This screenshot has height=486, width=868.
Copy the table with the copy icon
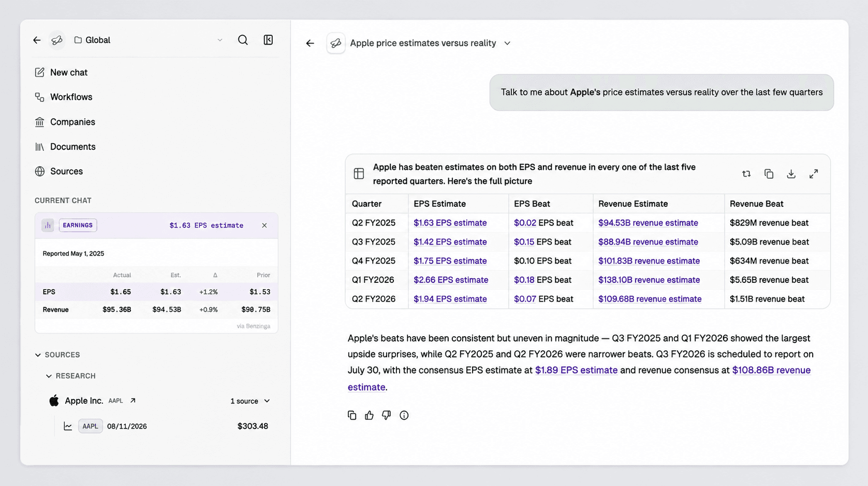769,174
